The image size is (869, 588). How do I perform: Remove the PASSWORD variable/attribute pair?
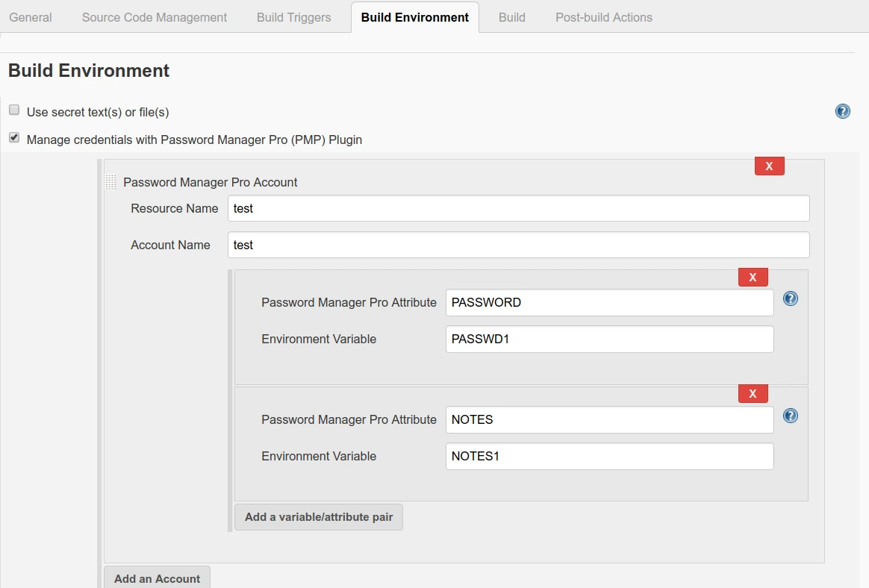click(x=753, y=277)
